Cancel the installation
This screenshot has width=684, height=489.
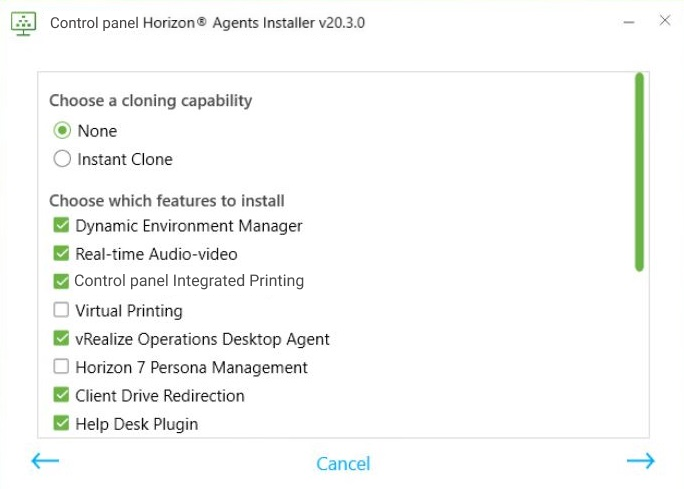(x=343, y=464)
